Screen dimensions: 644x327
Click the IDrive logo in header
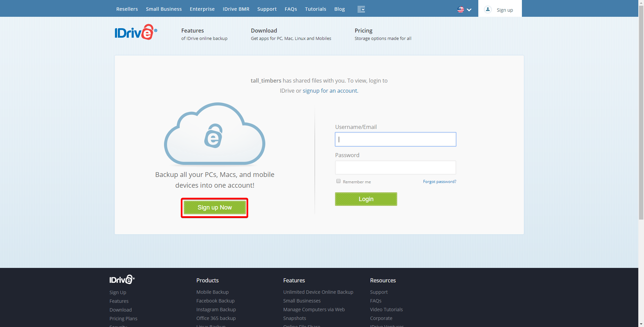(x=136, y=32)
